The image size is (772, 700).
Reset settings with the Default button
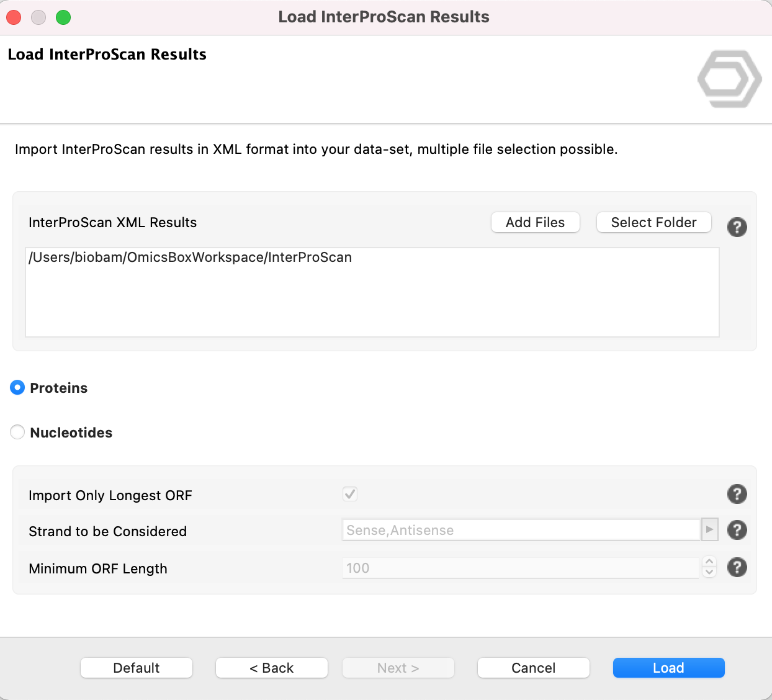click(137, 668)
